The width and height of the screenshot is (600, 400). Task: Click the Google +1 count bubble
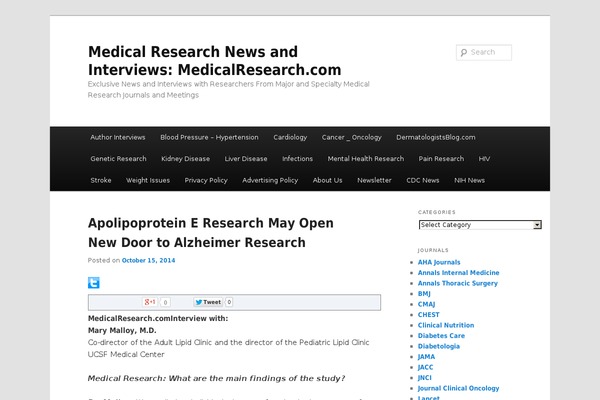[x=165, y=302]
